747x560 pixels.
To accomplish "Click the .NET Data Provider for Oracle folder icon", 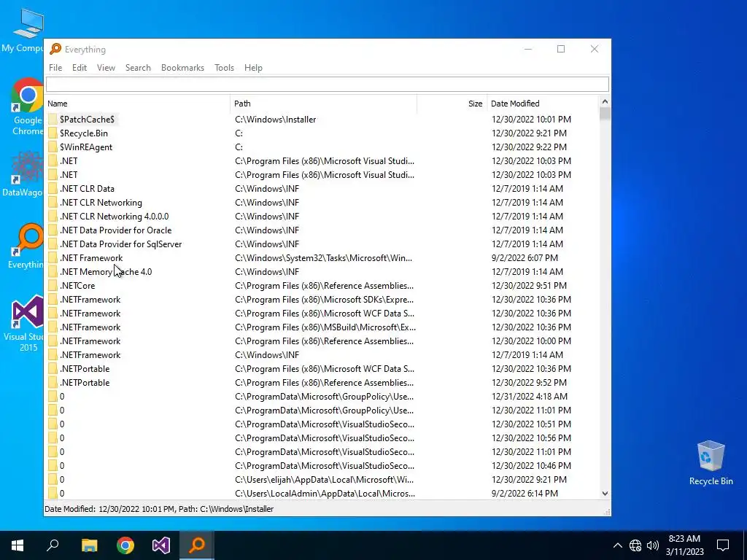I will 53,230.
